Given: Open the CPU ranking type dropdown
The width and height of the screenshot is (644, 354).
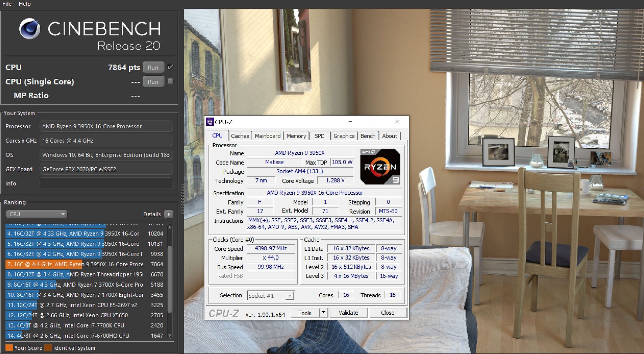Looking at the screenshot, I should 37,214.
